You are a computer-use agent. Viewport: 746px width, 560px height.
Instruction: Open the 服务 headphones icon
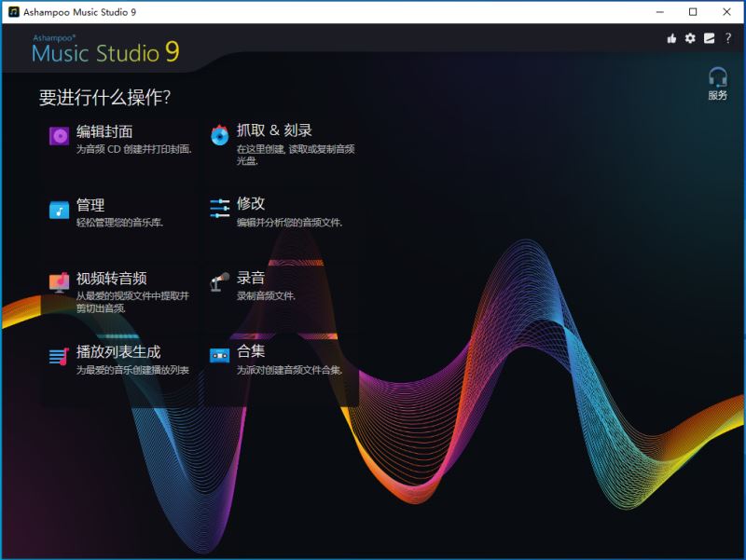pyautogui.click(x=717, y=76)
